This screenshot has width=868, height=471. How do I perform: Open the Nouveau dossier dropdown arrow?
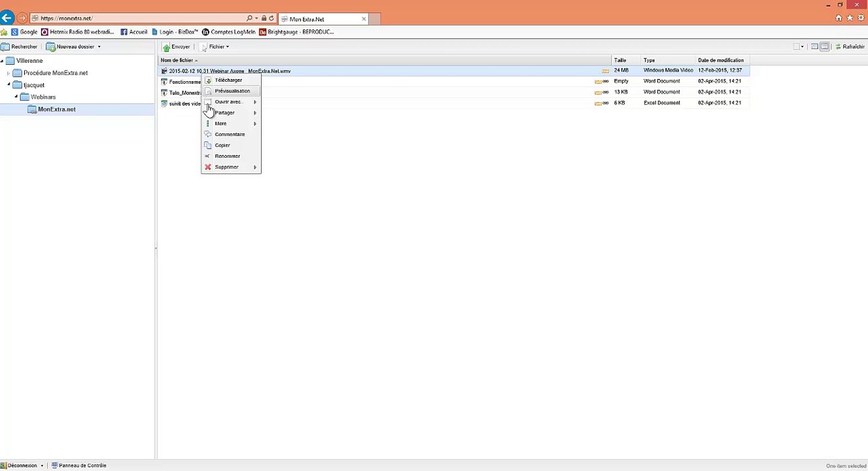point(99,46)
